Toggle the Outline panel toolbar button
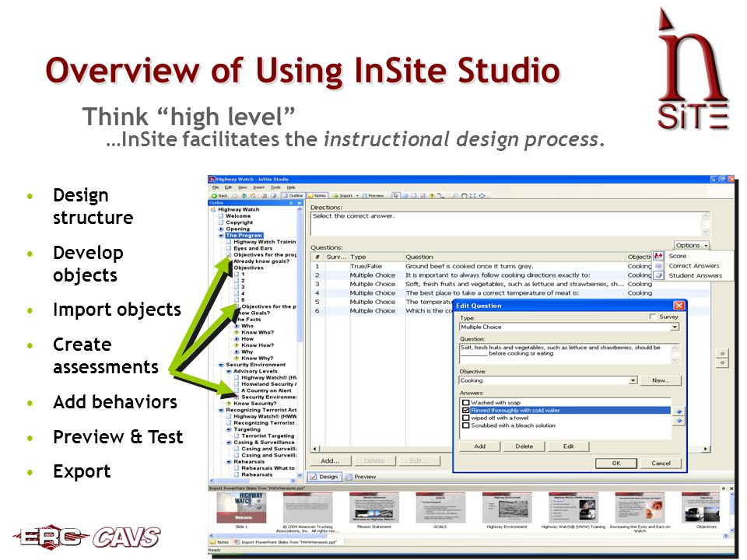The height and width of the screenshot is (560, 747). coord(293,196)
